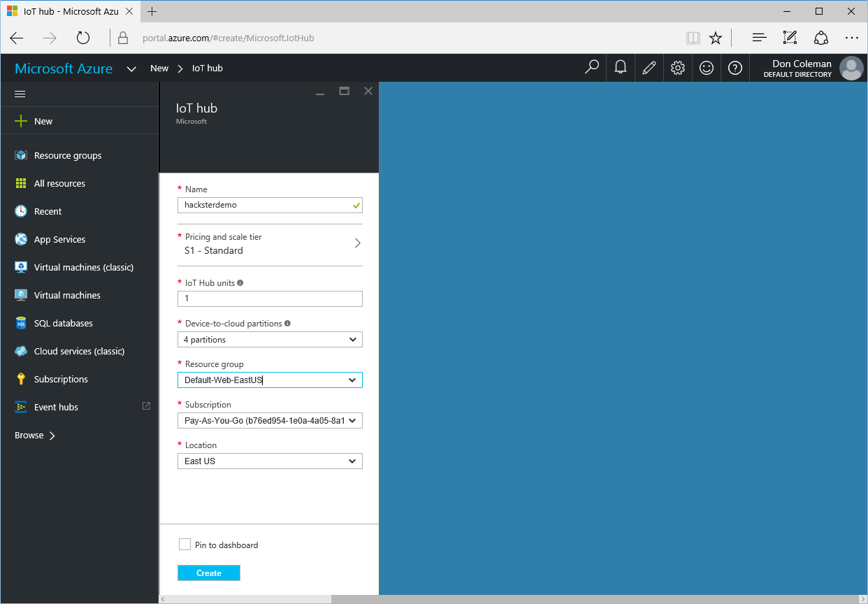
Task: Open portal settings gear icon
Action: (x=677, y=68)
